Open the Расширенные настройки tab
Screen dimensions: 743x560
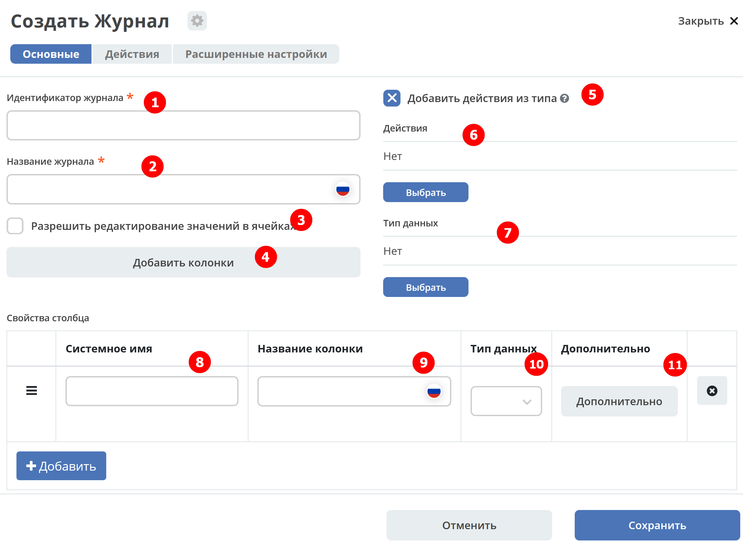tap(256, 54)
